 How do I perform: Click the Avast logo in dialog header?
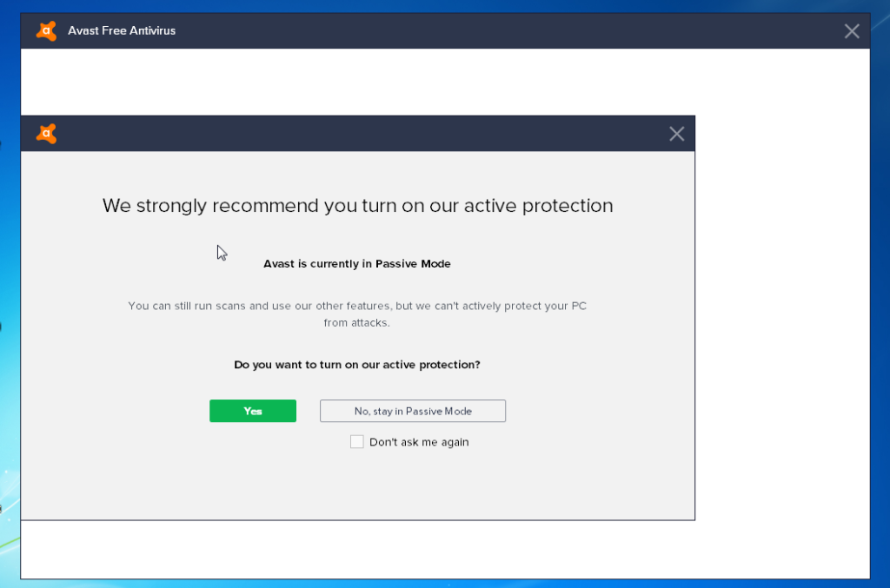pyautogui.click(x=47, y=134)
